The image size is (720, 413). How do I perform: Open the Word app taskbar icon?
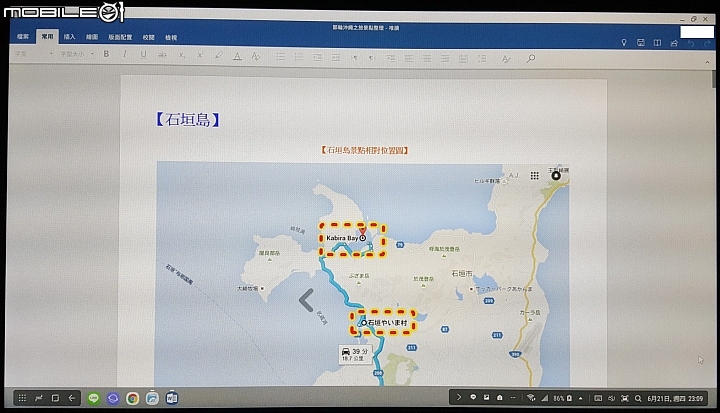(x=172, y=398)
